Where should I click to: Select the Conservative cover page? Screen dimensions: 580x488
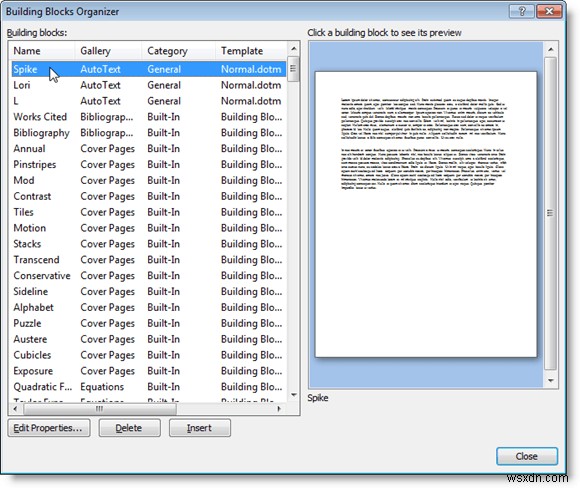click(149, 276)
